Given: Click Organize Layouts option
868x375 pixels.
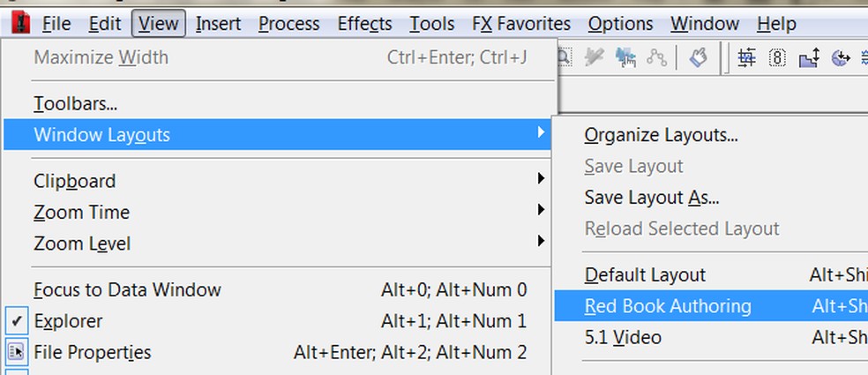Looking at the screenshot, I should (x=661, y=135).
